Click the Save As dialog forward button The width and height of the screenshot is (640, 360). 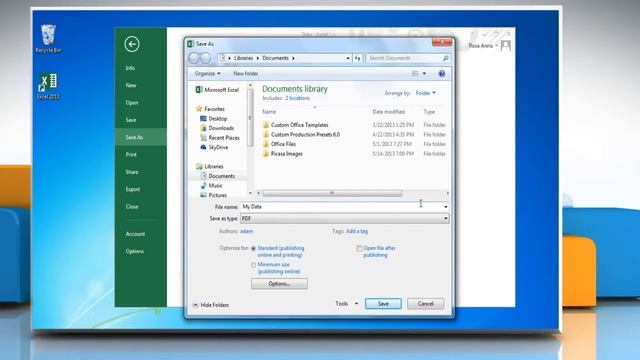206,58
